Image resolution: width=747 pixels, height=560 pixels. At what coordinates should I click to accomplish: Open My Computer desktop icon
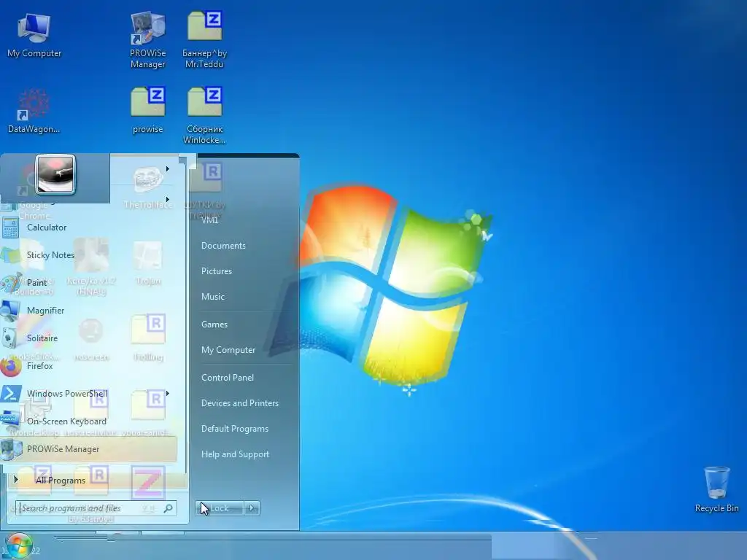(34, 36)
